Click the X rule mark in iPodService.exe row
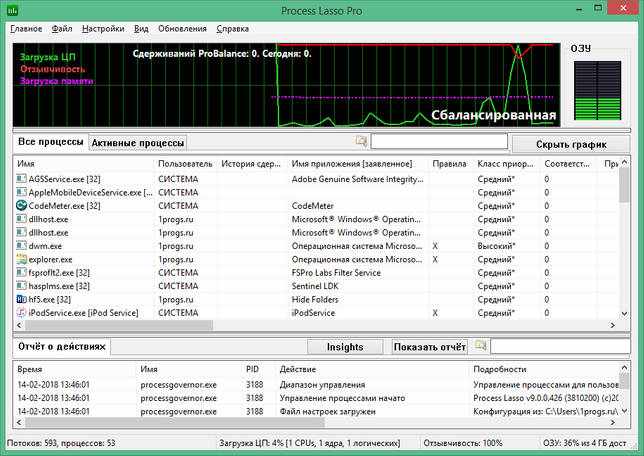644x456 pixels. pyautogui.click(x=435, y=313)
